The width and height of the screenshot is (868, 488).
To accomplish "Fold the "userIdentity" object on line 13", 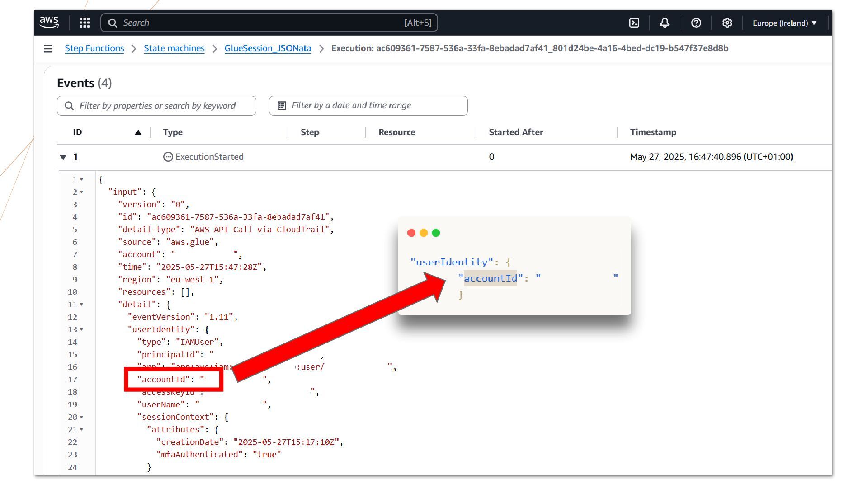I will pyautogui.click(x=82, y=329).
